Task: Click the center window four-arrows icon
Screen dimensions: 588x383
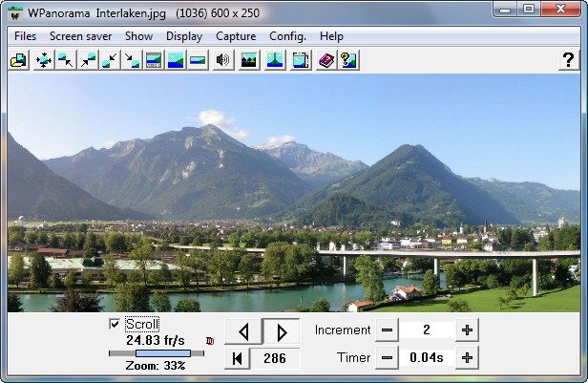Action: (44, 60)
